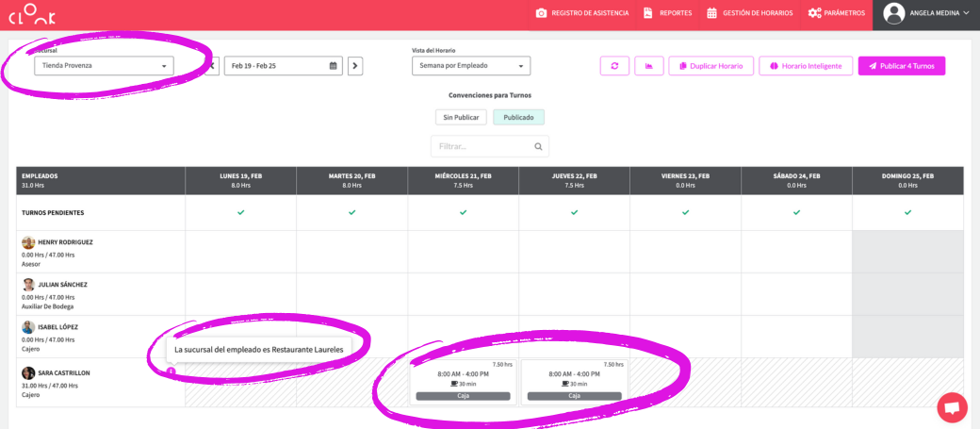This screenshot has height=429, width=980.
Task: Open the chat support bubble
Action: tap(952, 407)
